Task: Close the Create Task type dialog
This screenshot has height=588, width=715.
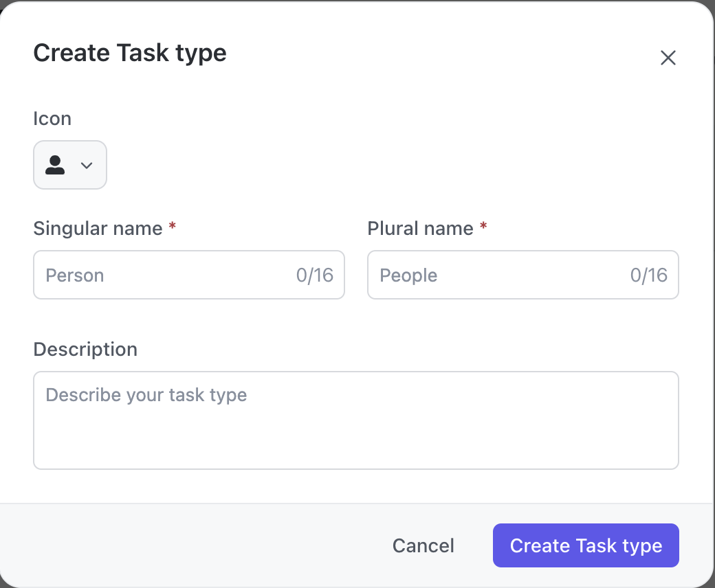Action: tap(668, 58)
